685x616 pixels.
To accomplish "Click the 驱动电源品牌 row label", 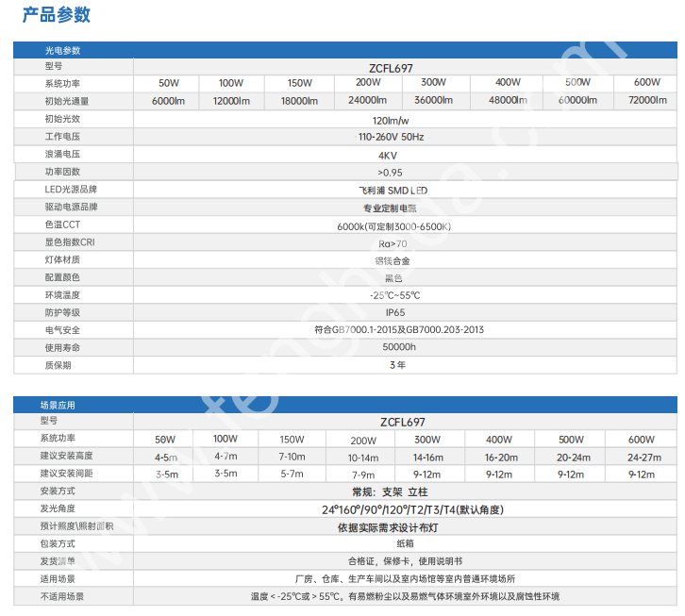I will pyautogui.click(x=71, y=208).
